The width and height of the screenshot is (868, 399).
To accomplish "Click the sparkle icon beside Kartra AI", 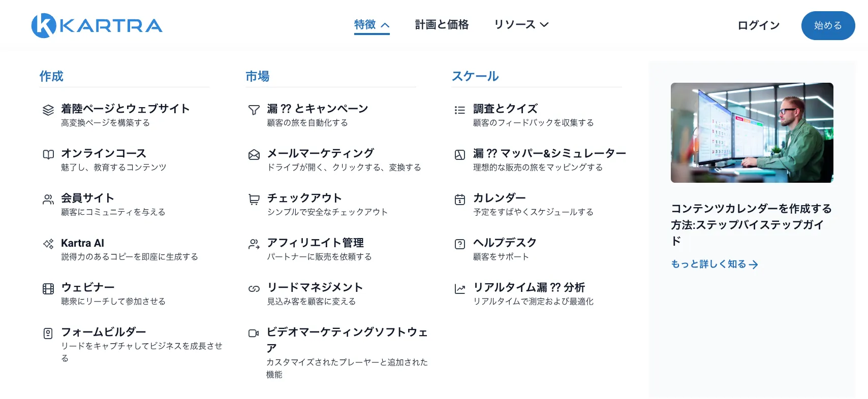I will point(48,244).
